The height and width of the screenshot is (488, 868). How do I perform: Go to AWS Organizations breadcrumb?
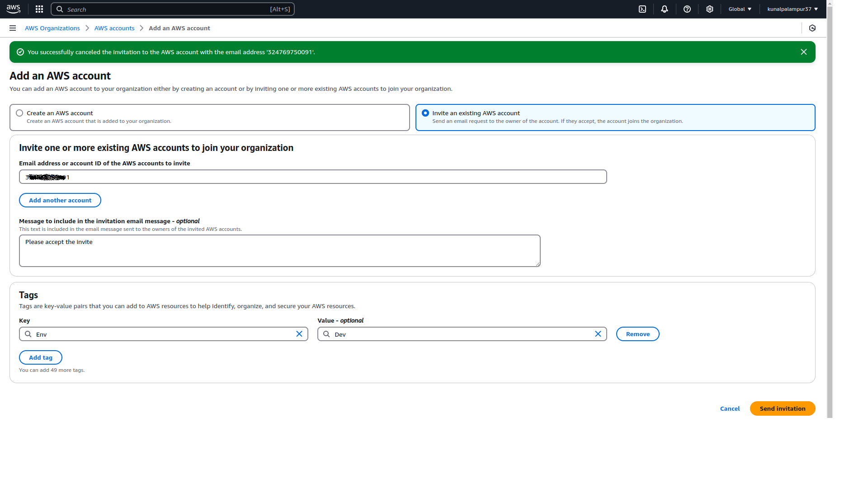point(52,28)
